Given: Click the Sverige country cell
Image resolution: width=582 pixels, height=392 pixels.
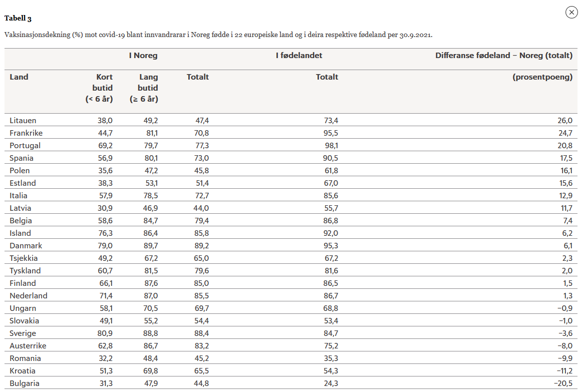Looking at the screenshot, I should coord(23,333).
